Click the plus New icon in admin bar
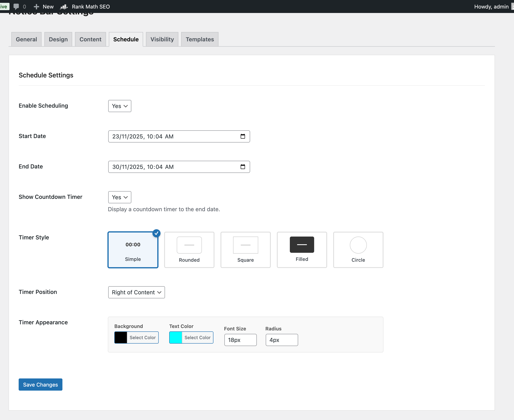The image size is (514, 420). point(36,6)
